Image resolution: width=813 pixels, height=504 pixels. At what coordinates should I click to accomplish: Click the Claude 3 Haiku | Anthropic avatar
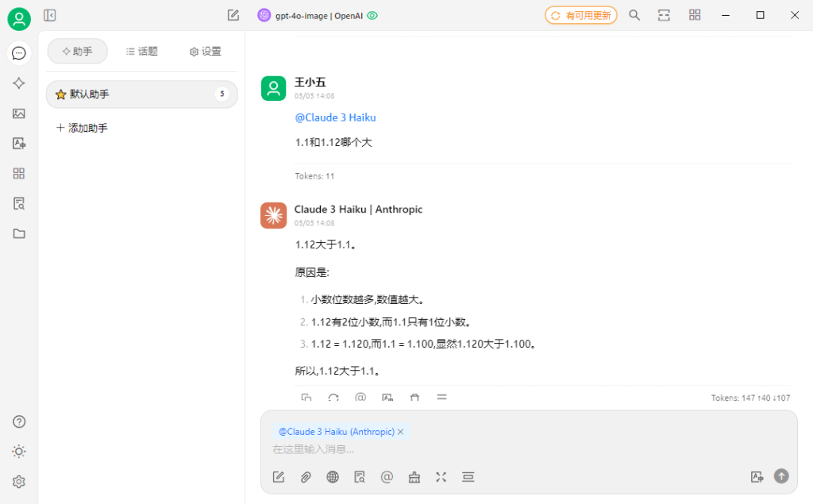coord(273,215)
